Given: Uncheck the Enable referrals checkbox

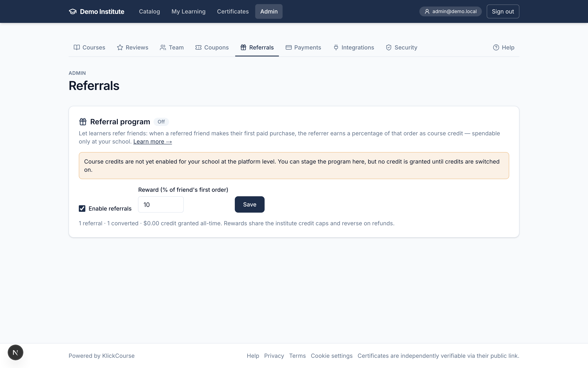Looking at the screenshot, I should 82,209.
